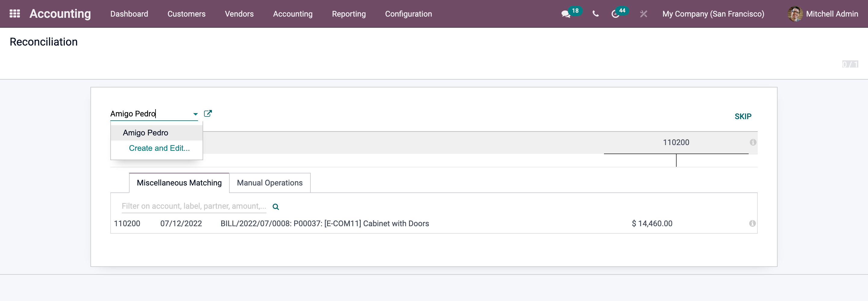Open the Vendors menu
This screenshot has height=301, width=868.
click(239, 14)
